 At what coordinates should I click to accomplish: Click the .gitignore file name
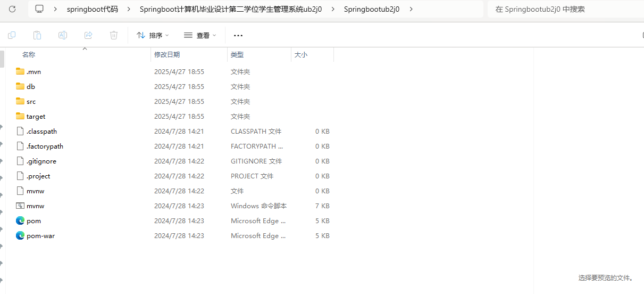41,161
